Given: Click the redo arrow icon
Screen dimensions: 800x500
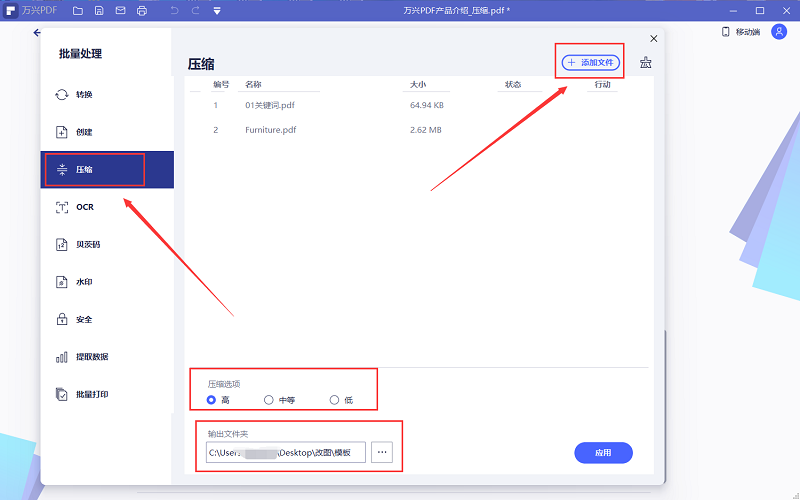Looking at the screenshot, I should click(195, 10).
